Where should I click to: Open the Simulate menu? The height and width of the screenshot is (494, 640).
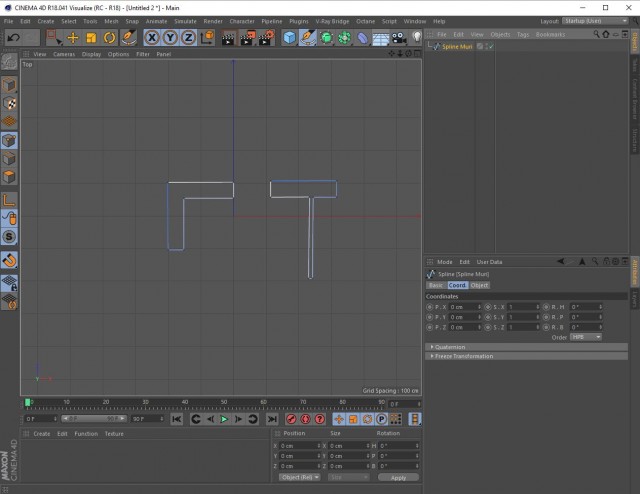[185, 21]
